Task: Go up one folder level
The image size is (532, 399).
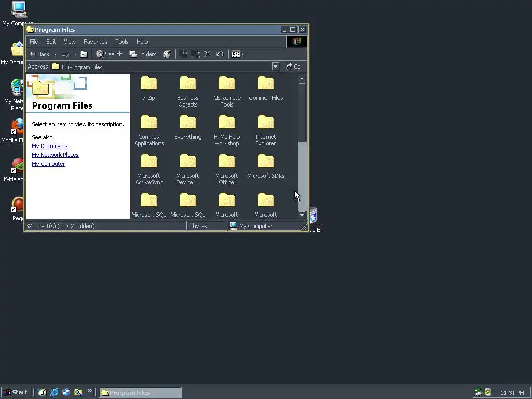Action: coord(84,54)
